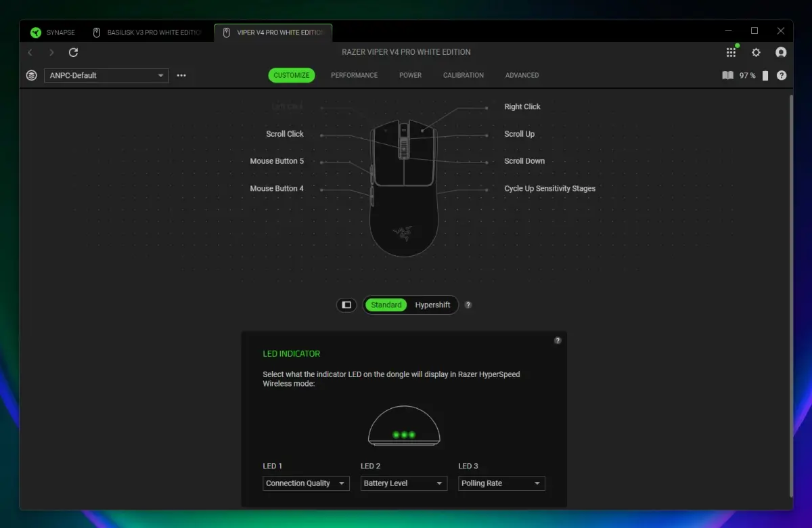Go forward with the right arrow

coord(51,52)
